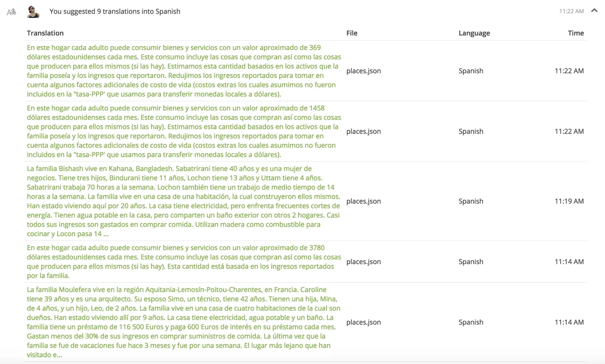Image resolution: width=605 pixels, height=364 pixels.
Task: Click the File column header
Action: click(x=352, y=33)
